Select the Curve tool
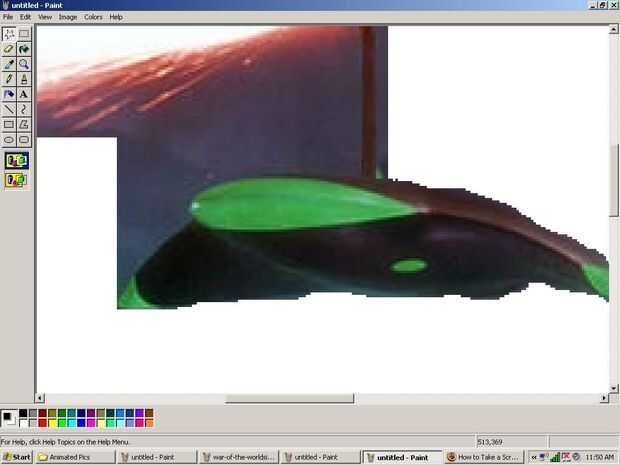Viewport: 620px width, 465px height. pyautogui.click(x=24, y=109)
